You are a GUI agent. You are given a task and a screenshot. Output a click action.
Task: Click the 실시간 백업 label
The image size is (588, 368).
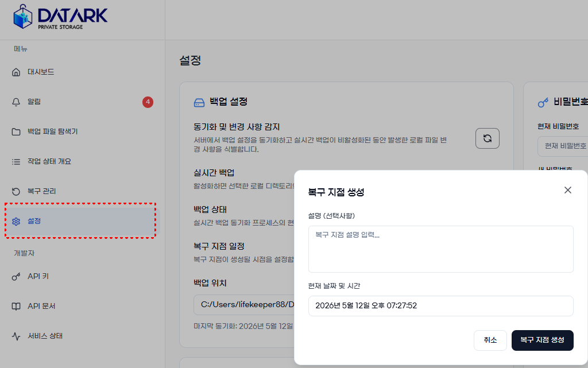(x=214, y=173)
